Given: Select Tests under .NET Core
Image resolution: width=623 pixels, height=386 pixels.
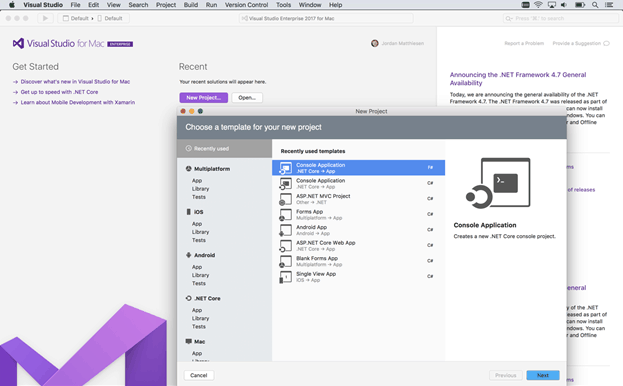Looking at the screenshot, I should pos(199,327).
